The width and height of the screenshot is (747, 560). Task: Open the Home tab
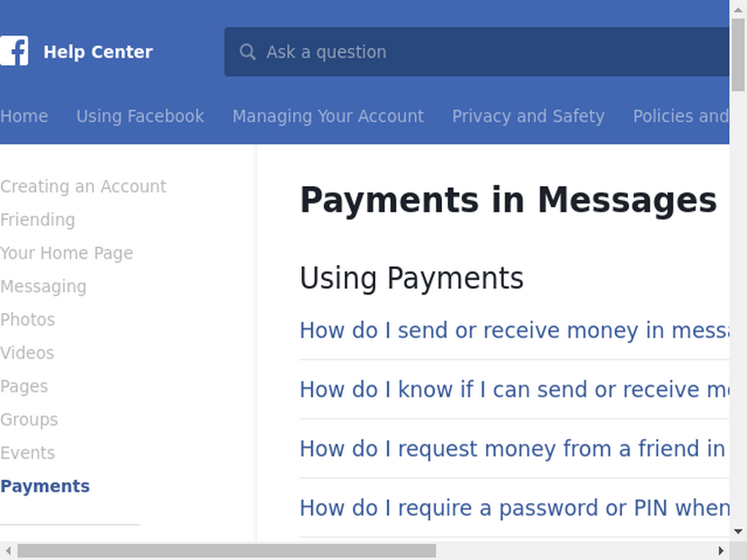tap(24, 116)
